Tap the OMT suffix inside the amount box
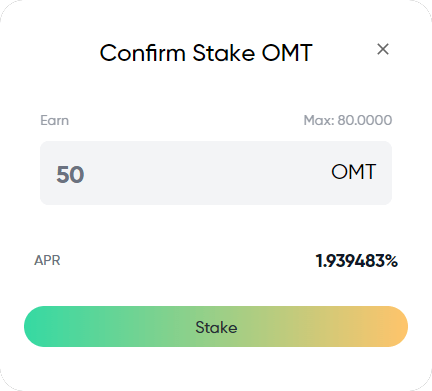 point(354,172)
